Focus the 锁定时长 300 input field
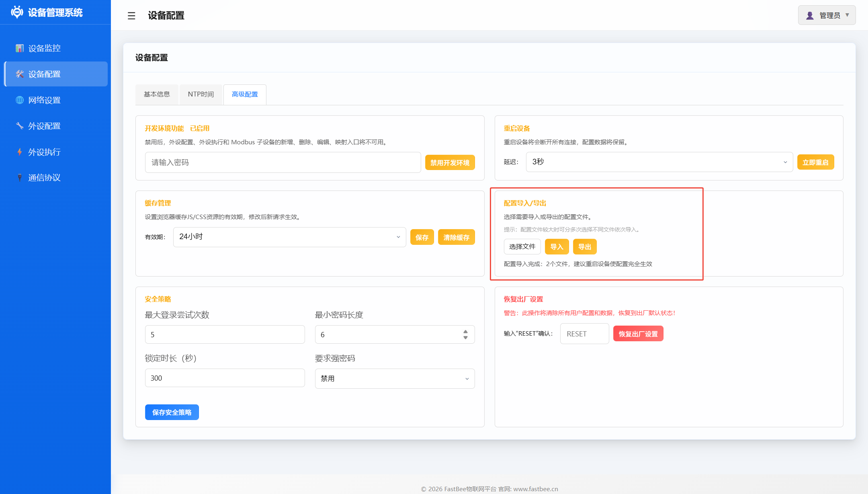The image size is (868, 494). [x=225, y=378]
